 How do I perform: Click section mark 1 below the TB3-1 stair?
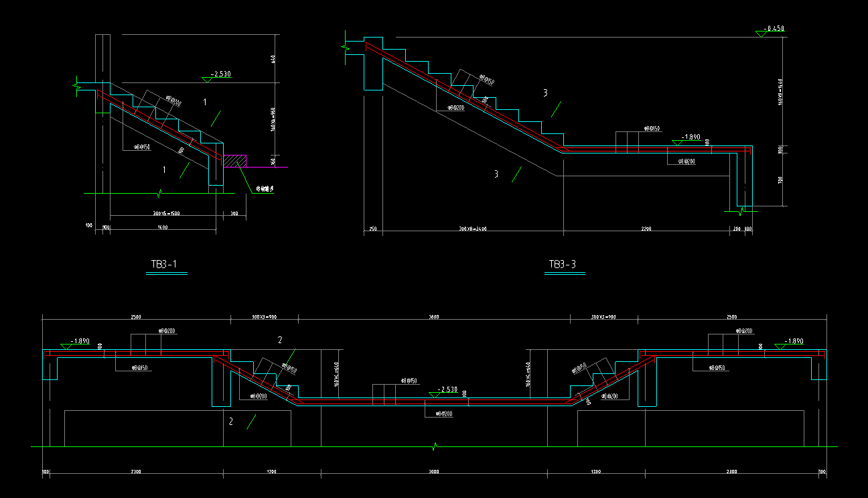(164, 170)
